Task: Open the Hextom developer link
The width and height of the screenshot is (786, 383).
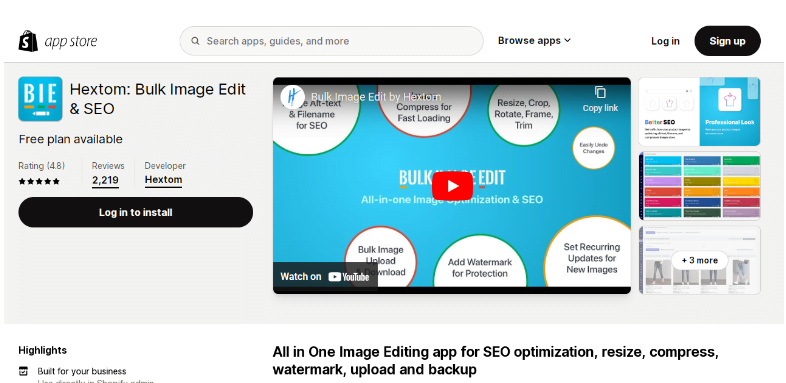Action: [163, 180]
